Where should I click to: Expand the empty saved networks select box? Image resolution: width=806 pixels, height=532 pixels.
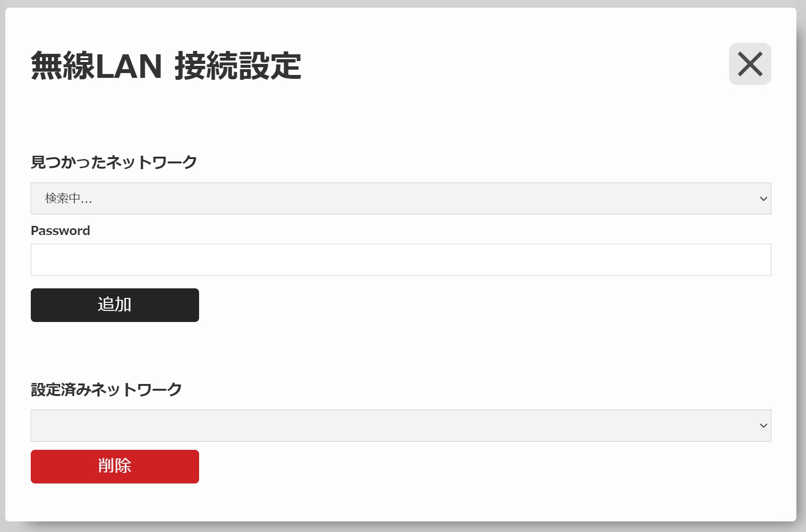401,425
